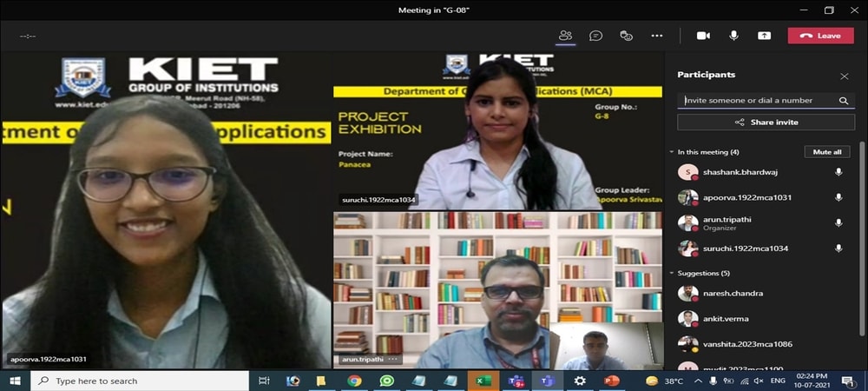The height and width of the screenshot is (391, 868).
Task: Collapse the Suggestions list
Action: click(x=672, y=274)
